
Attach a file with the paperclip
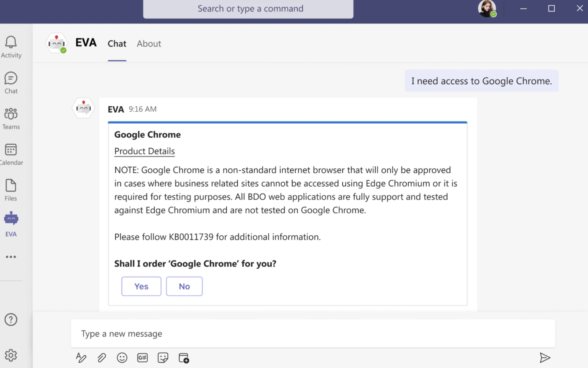(102, 357)
